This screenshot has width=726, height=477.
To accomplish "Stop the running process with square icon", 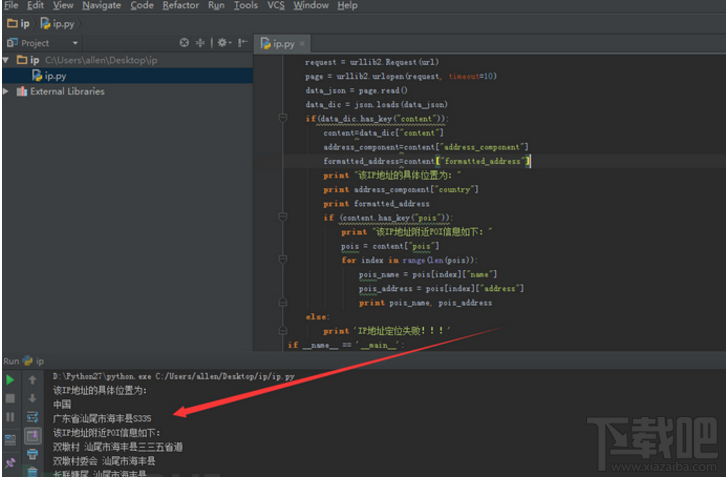I will tap(10, 399).
